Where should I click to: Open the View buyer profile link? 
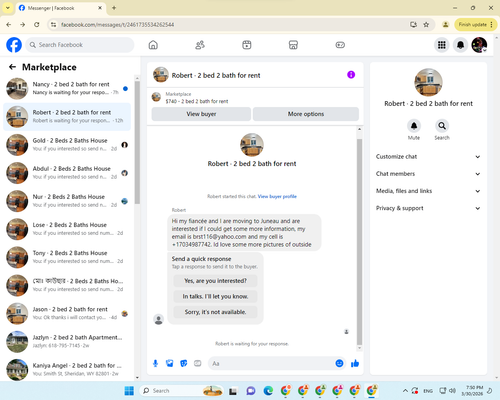(x=277, y=196)
